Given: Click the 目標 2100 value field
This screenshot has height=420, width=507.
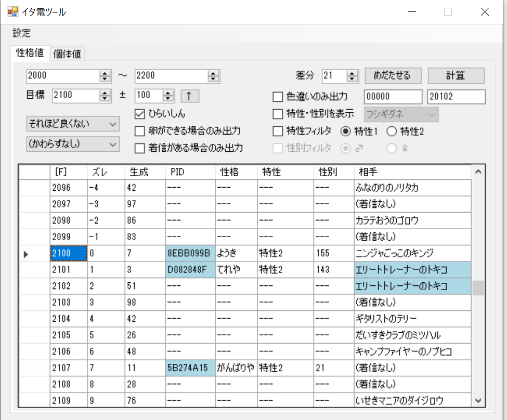Looking at the screenshot, I should [x=76, y=96].
